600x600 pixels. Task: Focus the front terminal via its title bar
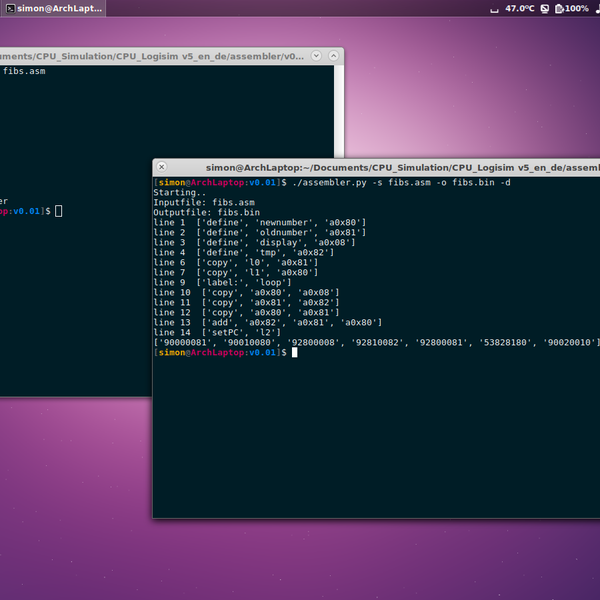400,168
